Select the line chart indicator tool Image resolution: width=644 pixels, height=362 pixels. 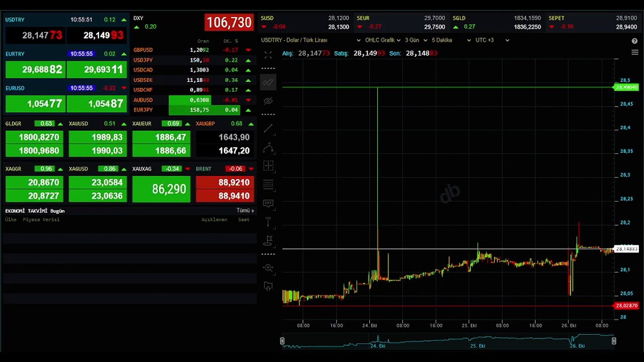click(268, 82)
